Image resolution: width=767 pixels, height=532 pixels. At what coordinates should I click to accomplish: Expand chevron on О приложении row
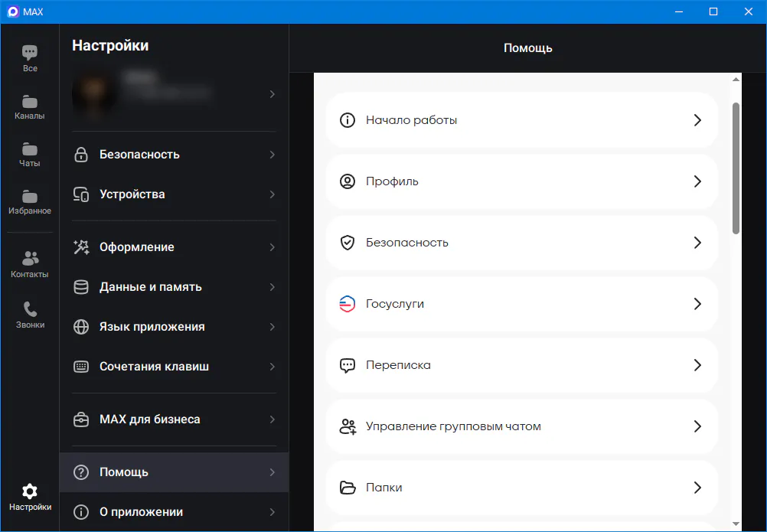pos(273,512)
